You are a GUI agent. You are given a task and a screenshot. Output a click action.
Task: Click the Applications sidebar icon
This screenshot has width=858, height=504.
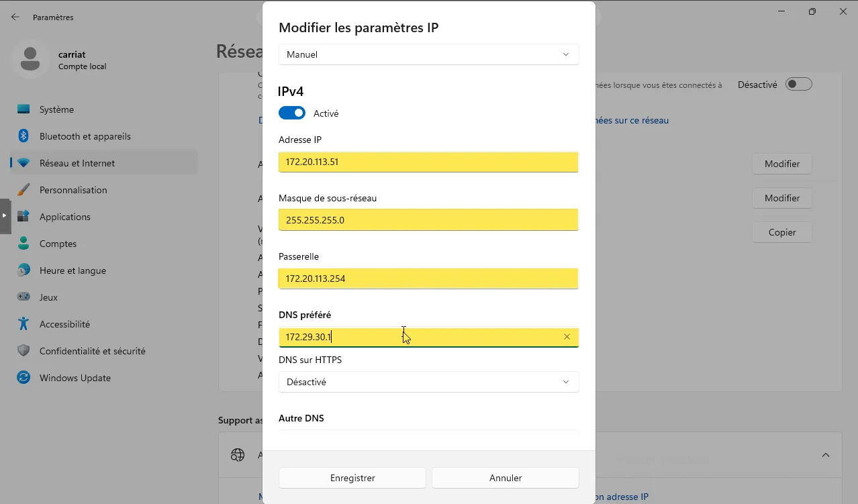pyautogui.click(x=23, y=217)
